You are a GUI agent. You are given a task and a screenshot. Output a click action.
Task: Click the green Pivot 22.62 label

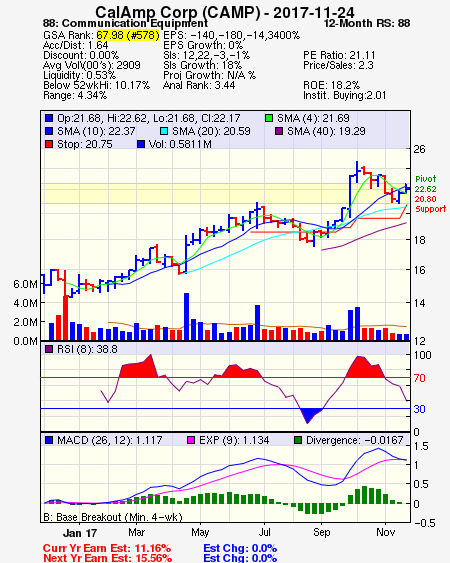426,184
